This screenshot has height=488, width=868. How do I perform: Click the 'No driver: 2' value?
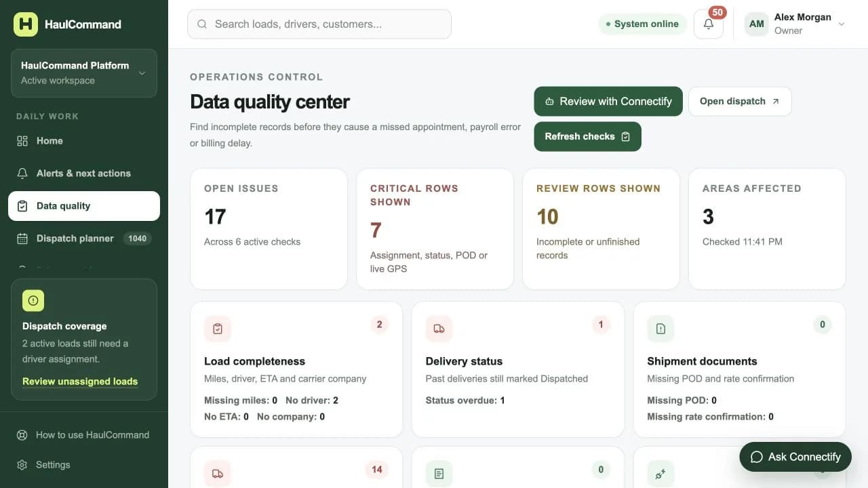(312, 401)
